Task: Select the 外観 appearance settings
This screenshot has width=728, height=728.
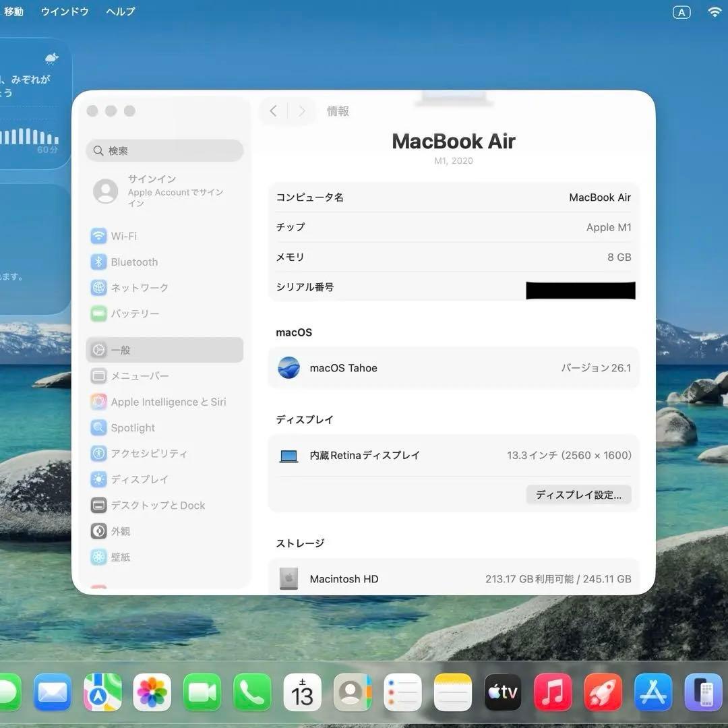Action: pos(119,531)
